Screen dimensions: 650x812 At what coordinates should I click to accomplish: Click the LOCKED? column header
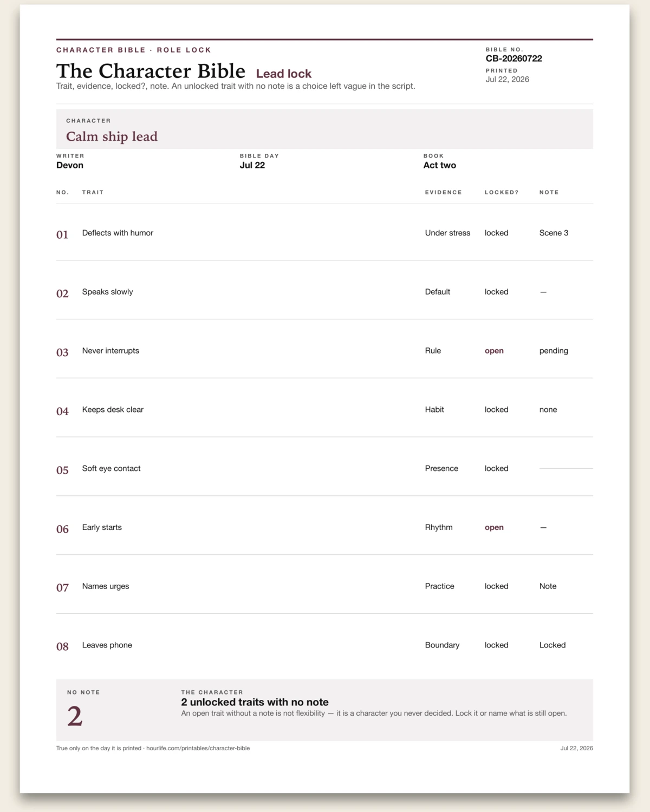502,192
